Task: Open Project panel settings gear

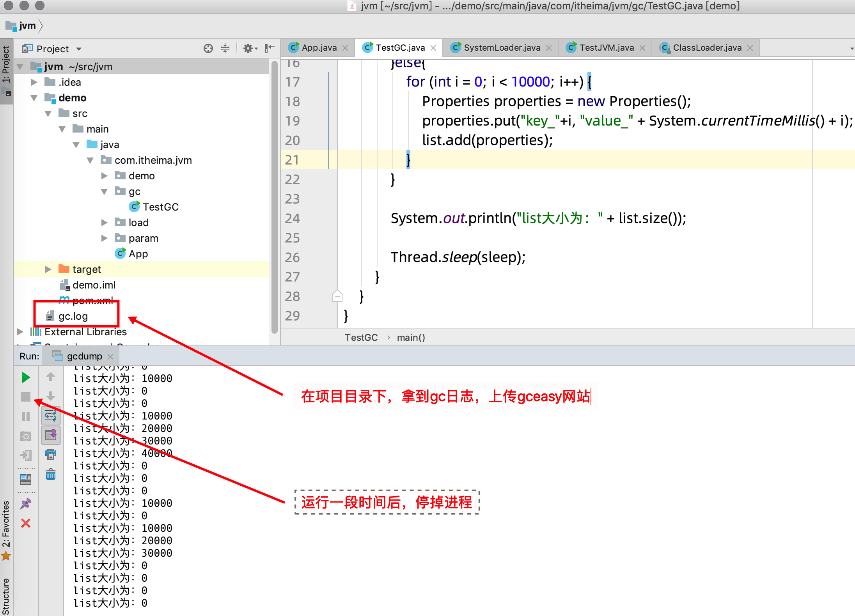Action: pos(248,48)
